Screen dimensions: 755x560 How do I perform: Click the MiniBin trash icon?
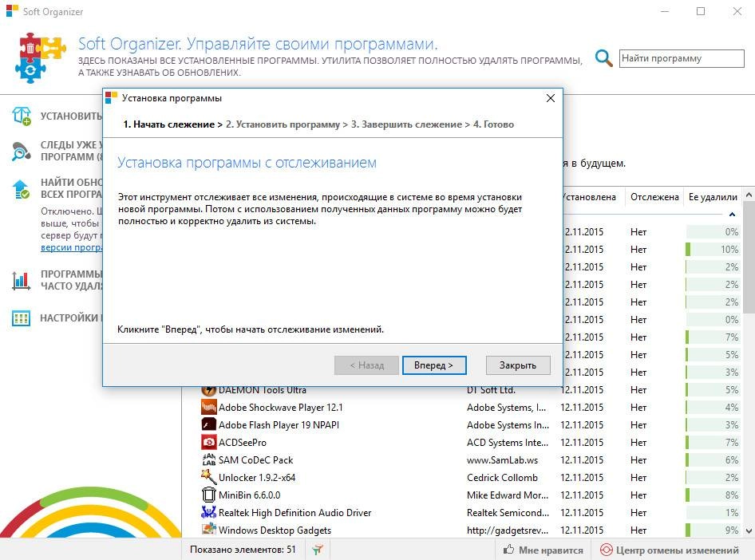point(208,495)
